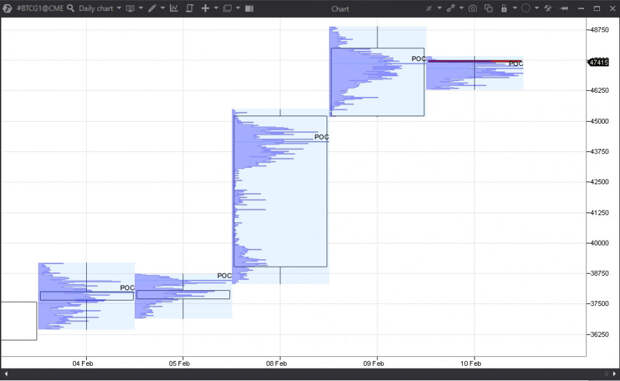620x381 pixels.
Task: Select the crosshair cursor tool icon
Action: 205,8
